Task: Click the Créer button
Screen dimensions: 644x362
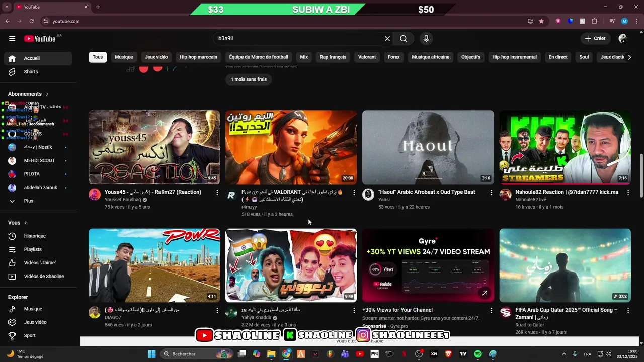Action: (595, 39)
